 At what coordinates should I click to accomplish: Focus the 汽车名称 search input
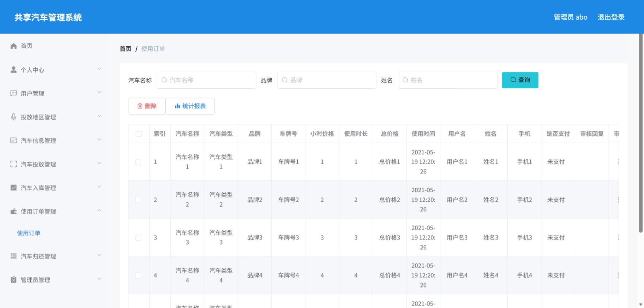tap(206, 80)
